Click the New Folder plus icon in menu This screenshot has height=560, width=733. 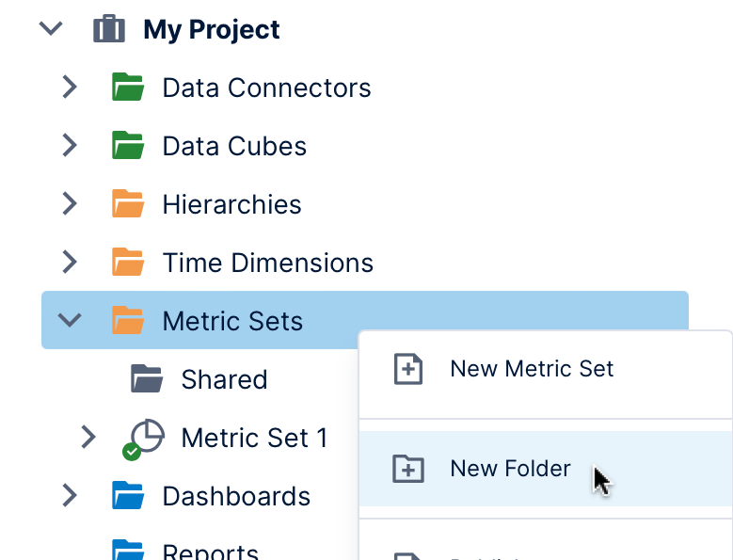tap(408, 469)
